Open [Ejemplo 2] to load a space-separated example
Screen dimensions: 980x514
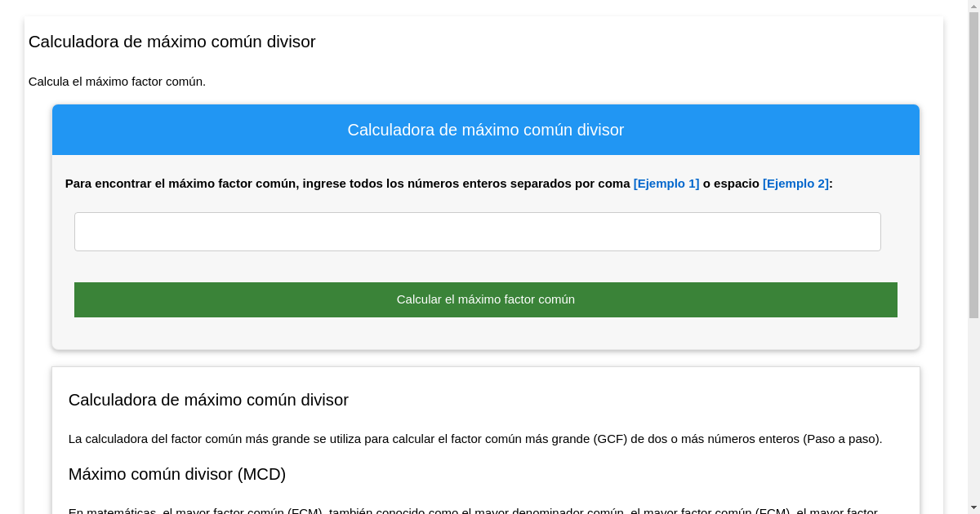795,184
